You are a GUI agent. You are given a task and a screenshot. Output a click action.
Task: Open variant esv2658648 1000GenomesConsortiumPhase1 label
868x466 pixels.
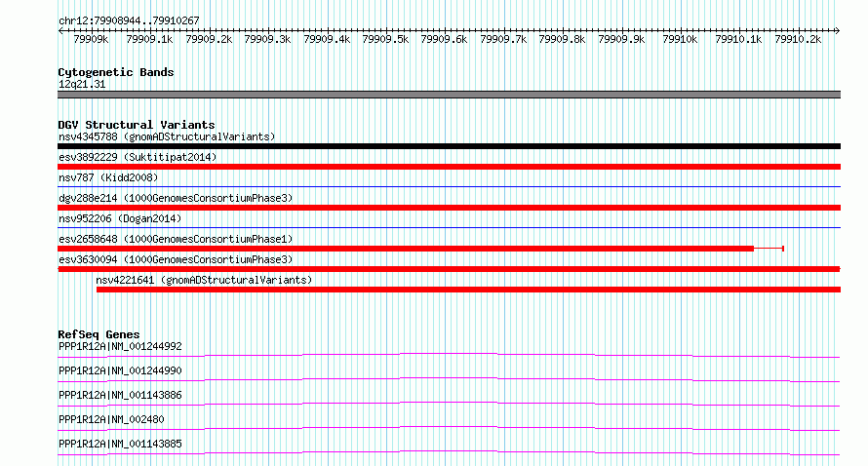click(176, 239)
